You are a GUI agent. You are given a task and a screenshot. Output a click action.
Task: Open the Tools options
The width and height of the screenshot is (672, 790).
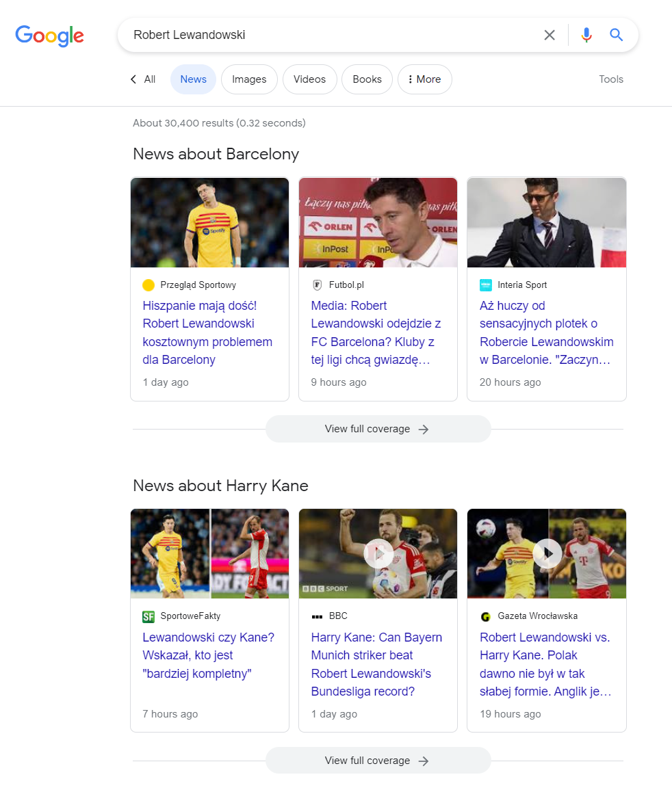pos(611,79)
